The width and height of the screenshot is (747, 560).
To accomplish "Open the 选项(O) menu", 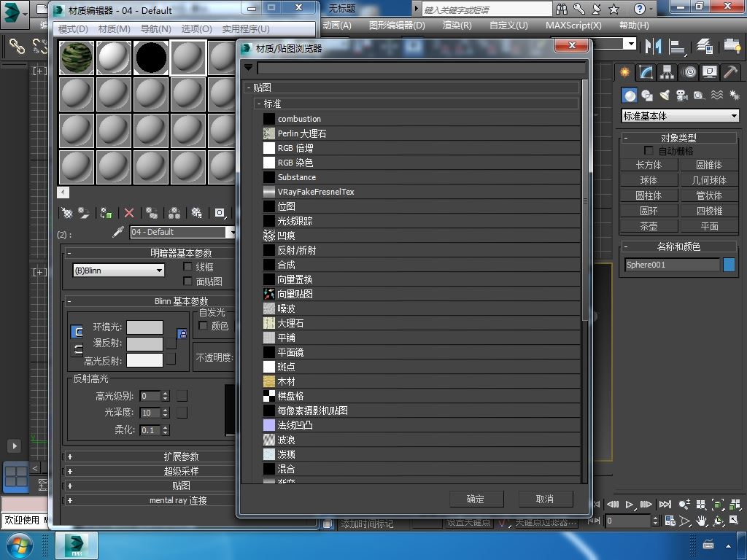I will pos(197,29).
